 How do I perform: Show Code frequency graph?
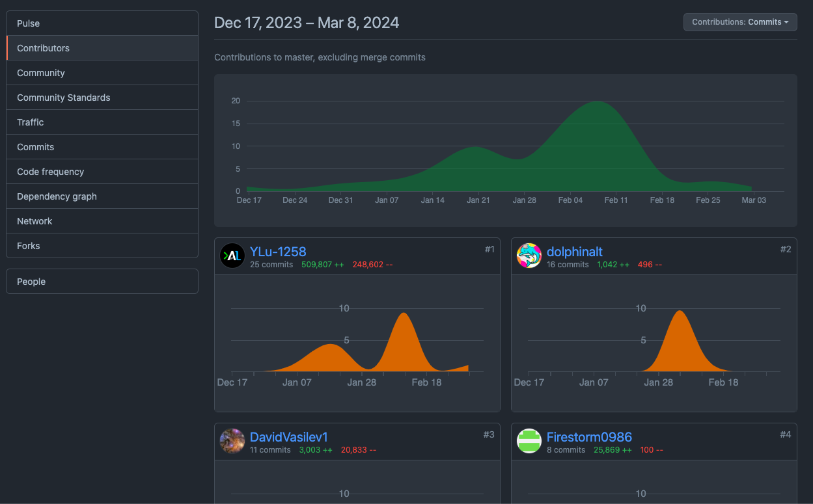[102, 172]
